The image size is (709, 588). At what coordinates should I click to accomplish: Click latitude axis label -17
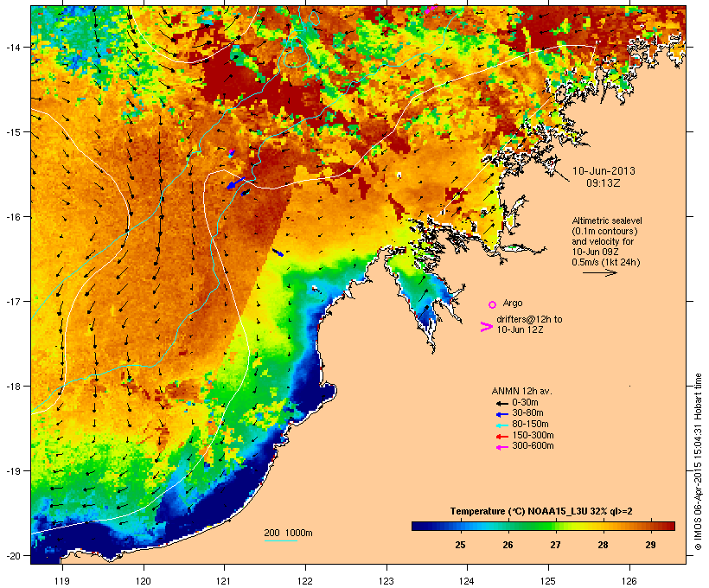[13, 301]
